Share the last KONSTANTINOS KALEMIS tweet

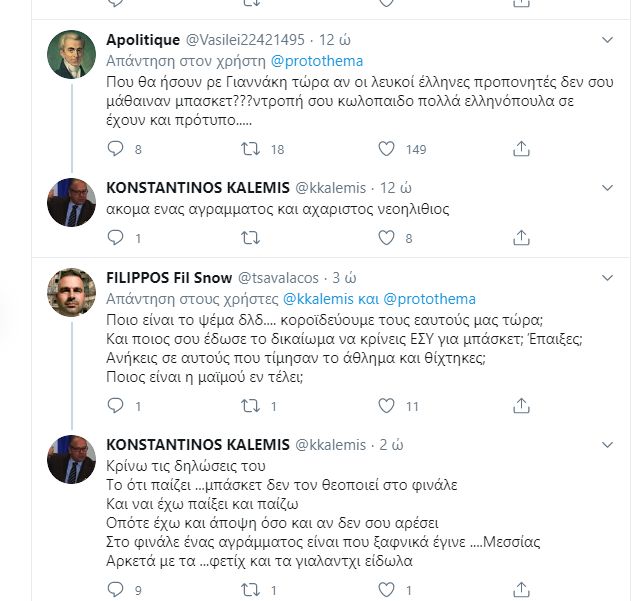(x=521, y=589)
